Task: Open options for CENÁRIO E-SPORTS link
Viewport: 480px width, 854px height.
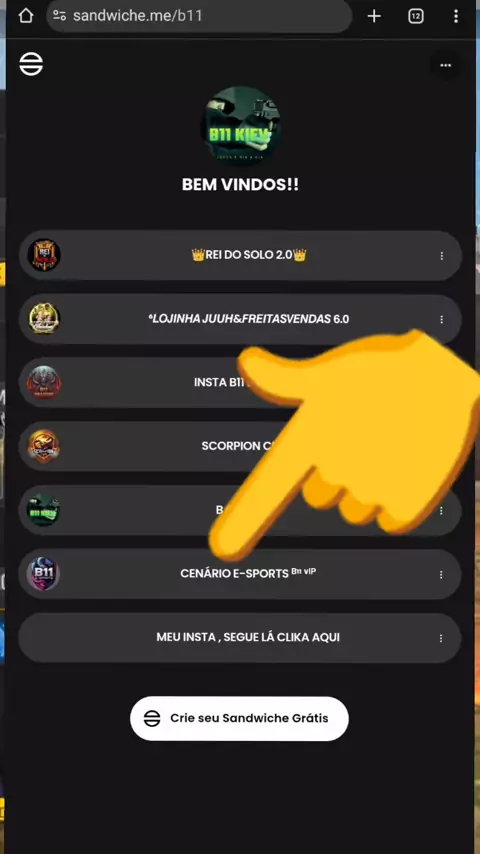Action: click(441, 575)
